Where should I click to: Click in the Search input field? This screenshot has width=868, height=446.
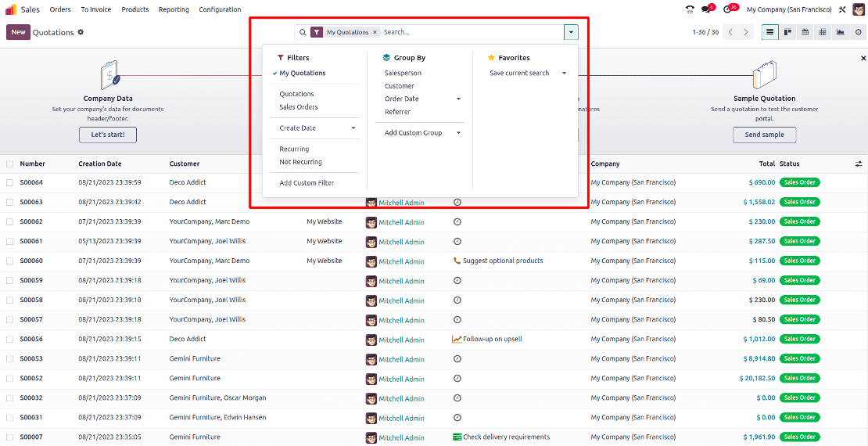point(469,32)
